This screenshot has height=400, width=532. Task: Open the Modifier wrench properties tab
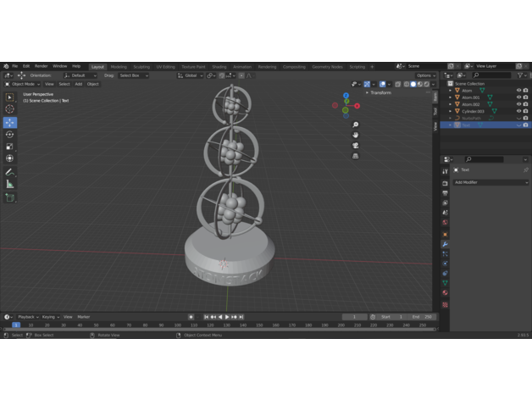445,244
